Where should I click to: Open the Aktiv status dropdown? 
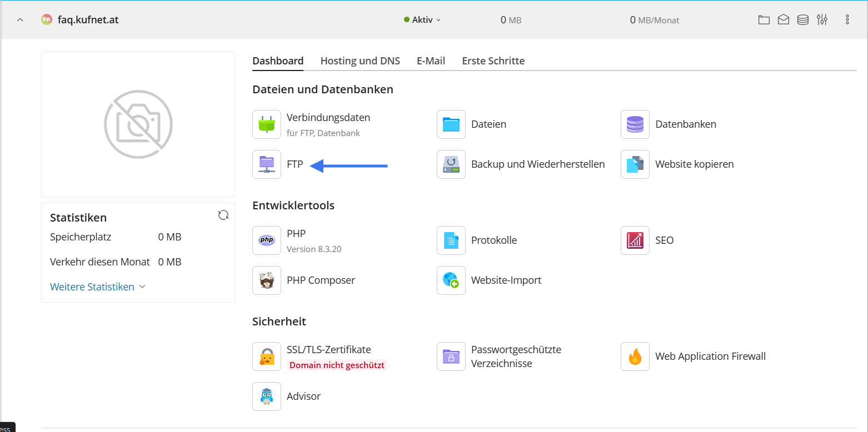click(422, 20)
